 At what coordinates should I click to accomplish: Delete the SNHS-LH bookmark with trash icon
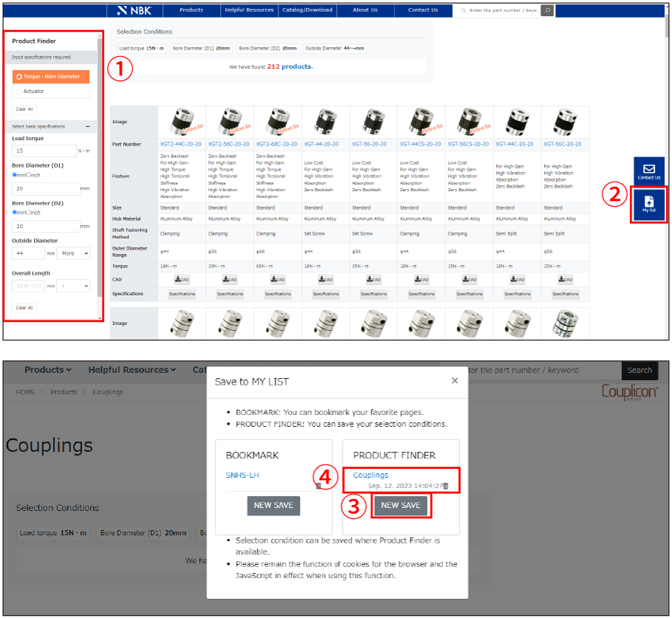318,486
